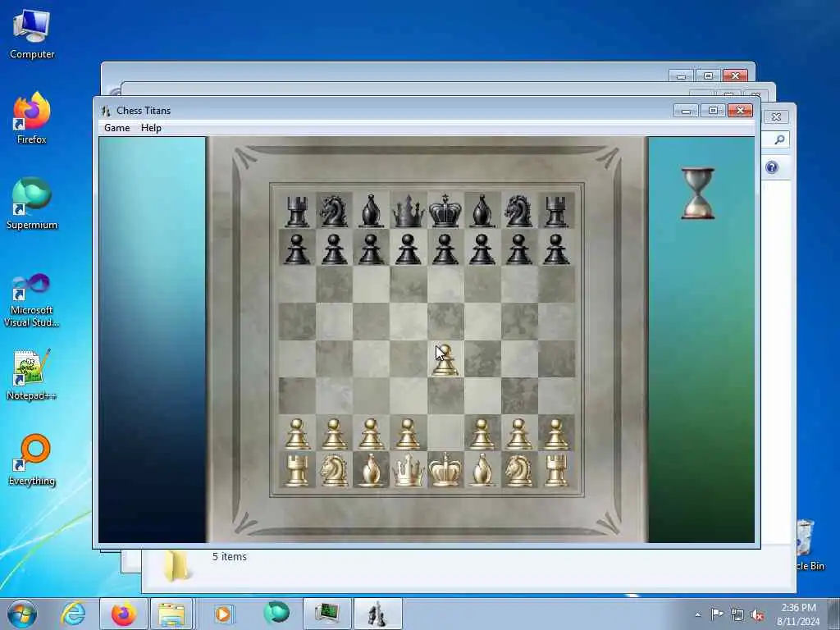The image size is (840, 630).
Task: Close the Chess Titans window
Action: [x=741, y=111]
